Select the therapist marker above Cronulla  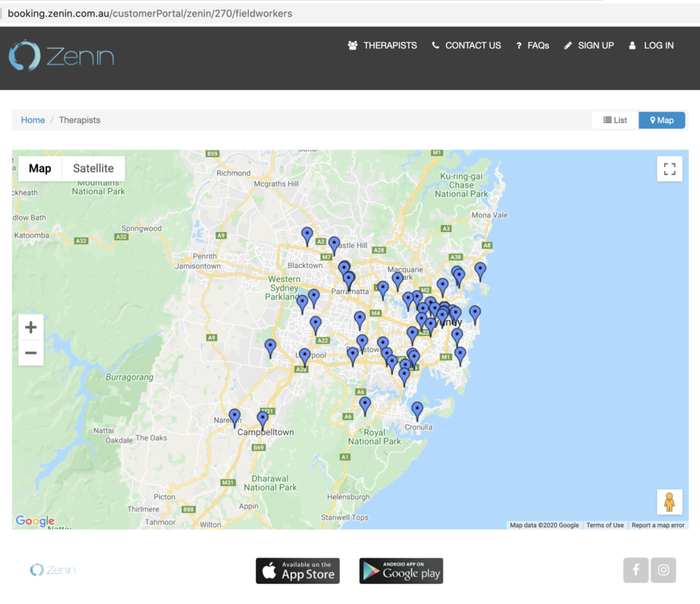417,410
